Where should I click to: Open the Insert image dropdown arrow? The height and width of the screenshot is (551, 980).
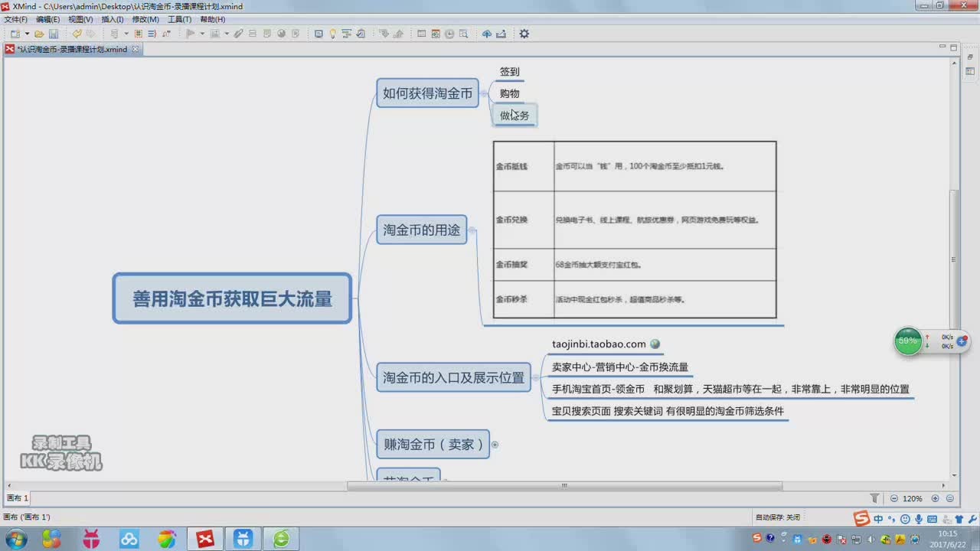pos(227,34)
